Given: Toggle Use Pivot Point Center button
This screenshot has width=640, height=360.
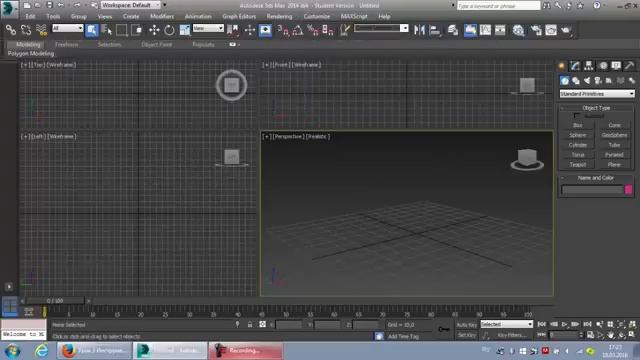Looking at the screenshot, I should pos(232,30).
